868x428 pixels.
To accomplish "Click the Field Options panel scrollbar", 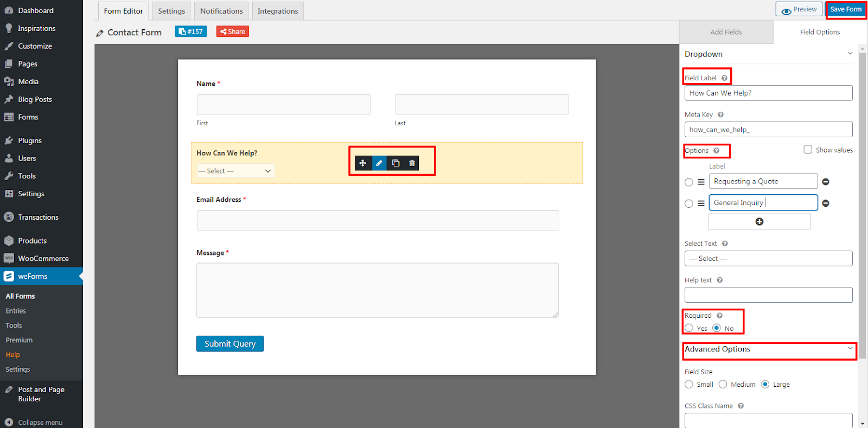I will pos(863,206).
